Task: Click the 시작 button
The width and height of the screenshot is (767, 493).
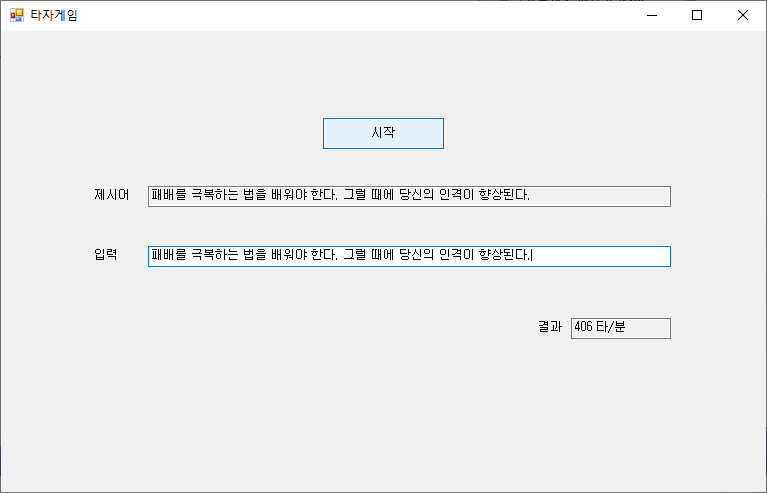Action: click(383, 133)
